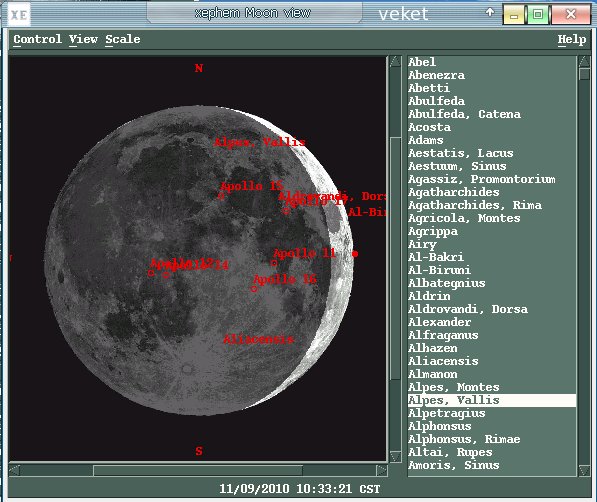
Task: Open the Help menu
Action: click(572, 39)
